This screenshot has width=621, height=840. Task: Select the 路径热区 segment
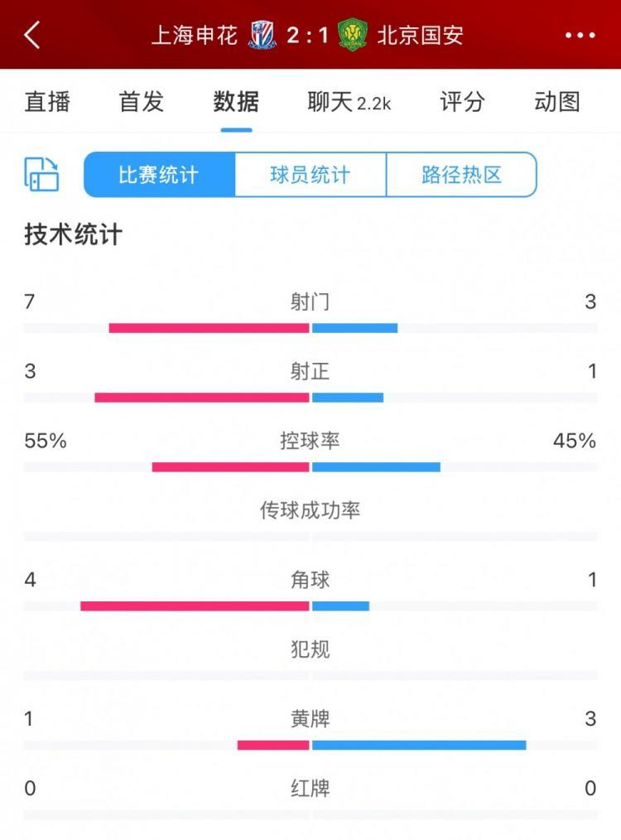tap(461, 175)
